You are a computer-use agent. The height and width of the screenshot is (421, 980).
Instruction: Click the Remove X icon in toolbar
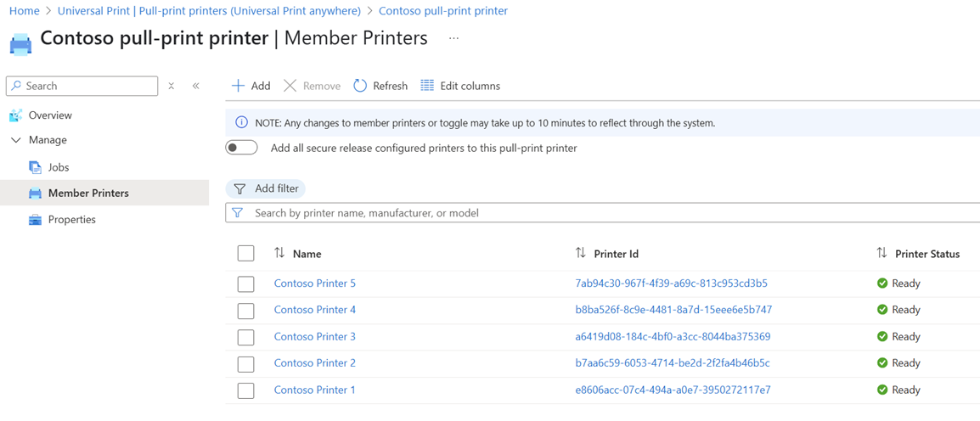tap(290, 86)
